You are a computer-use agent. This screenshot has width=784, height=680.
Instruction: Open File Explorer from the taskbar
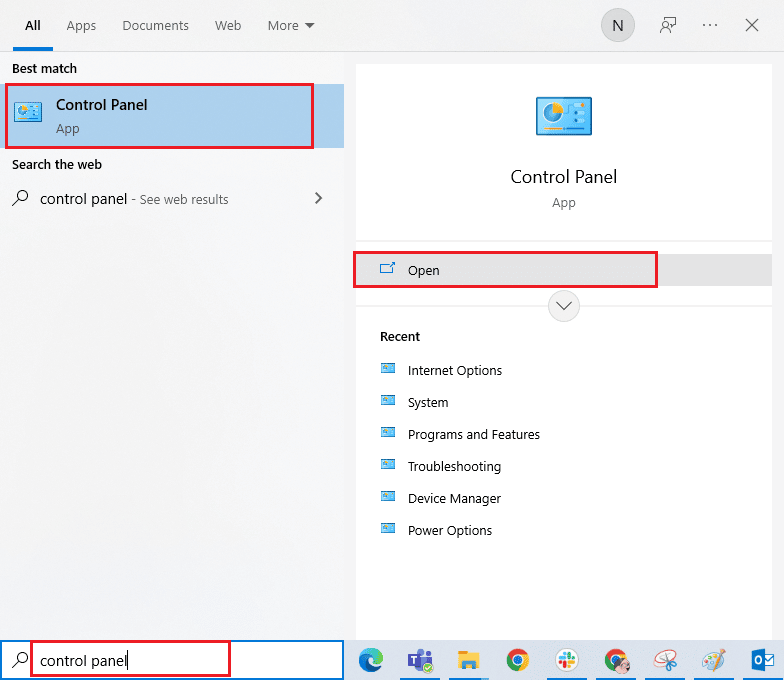468,660
